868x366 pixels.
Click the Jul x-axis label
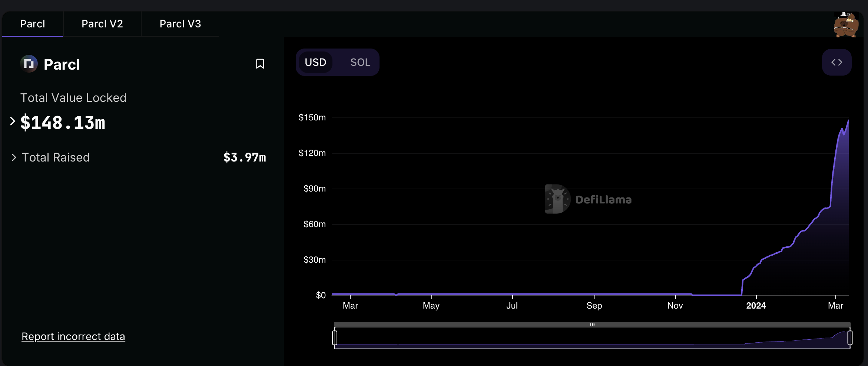point(512,306)
